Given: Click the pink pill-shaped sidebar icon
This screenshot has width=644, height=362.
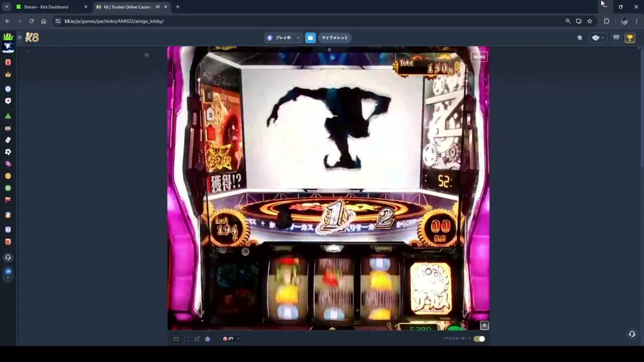Looking at the screenshot, I should coord(8,164).
